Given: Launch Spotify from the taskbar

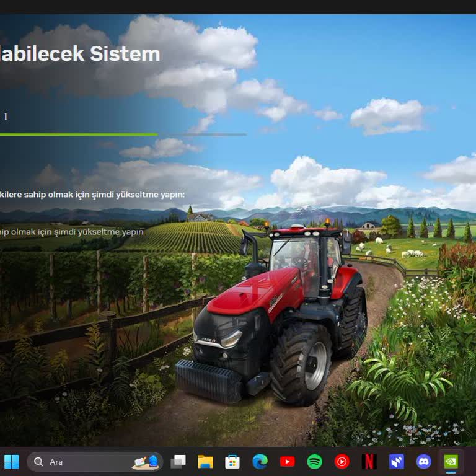Looking at the screenshot, I should pyautogui.click(x=314, y=462).
